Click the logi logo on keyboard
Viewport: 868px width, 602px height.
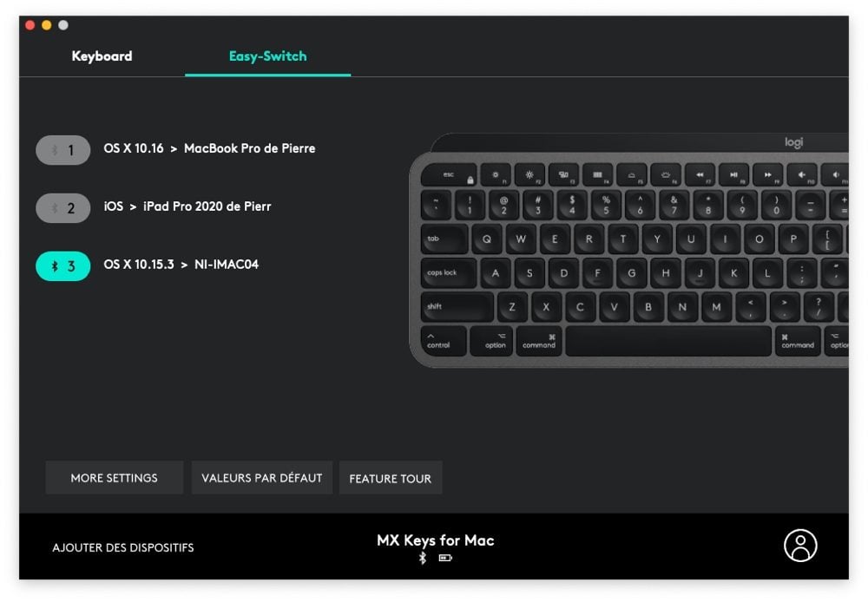click(x=793, y=143)
